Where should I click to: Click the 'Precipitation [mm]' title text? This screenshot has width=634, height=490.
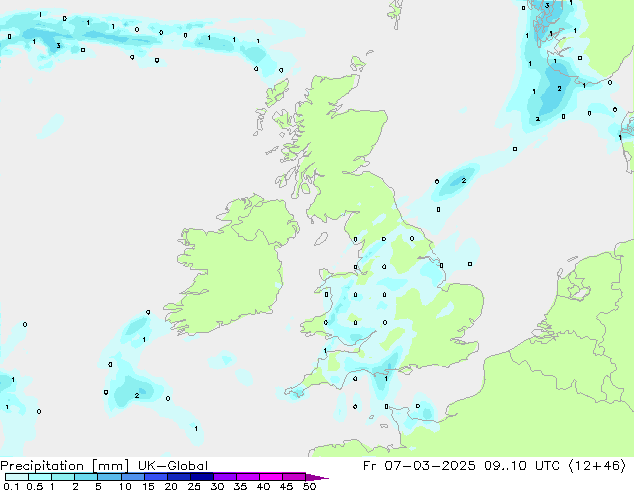click(x=64, y=466)
